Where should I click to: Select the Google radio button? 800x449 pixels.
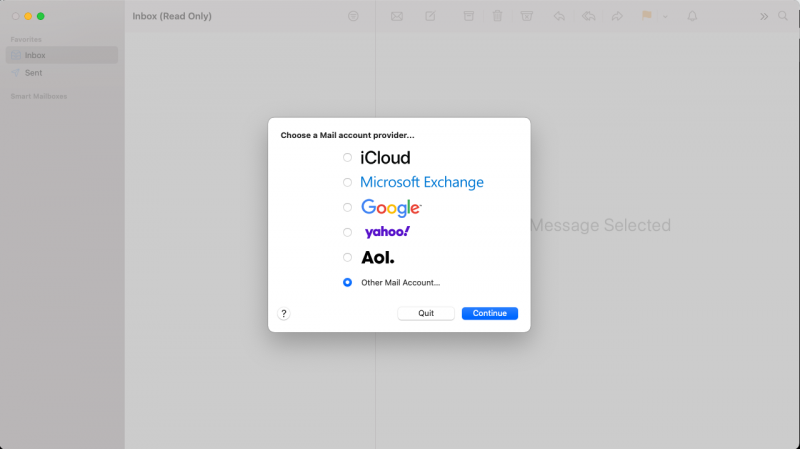347,207
